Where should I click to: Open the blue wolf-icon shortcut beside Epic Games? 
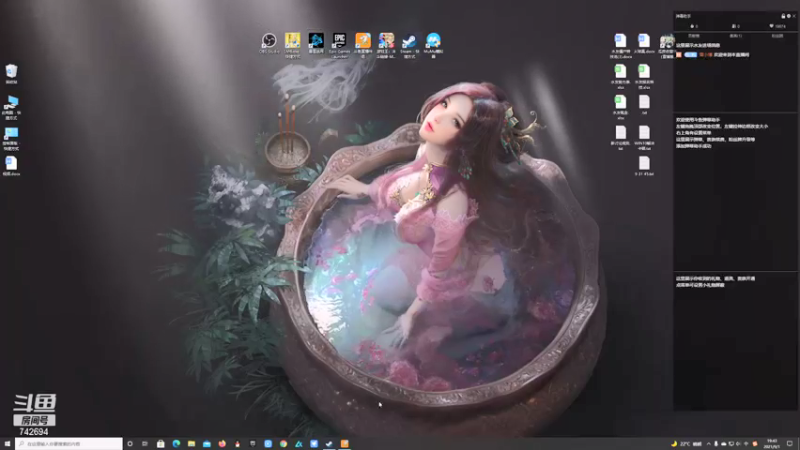316,43
